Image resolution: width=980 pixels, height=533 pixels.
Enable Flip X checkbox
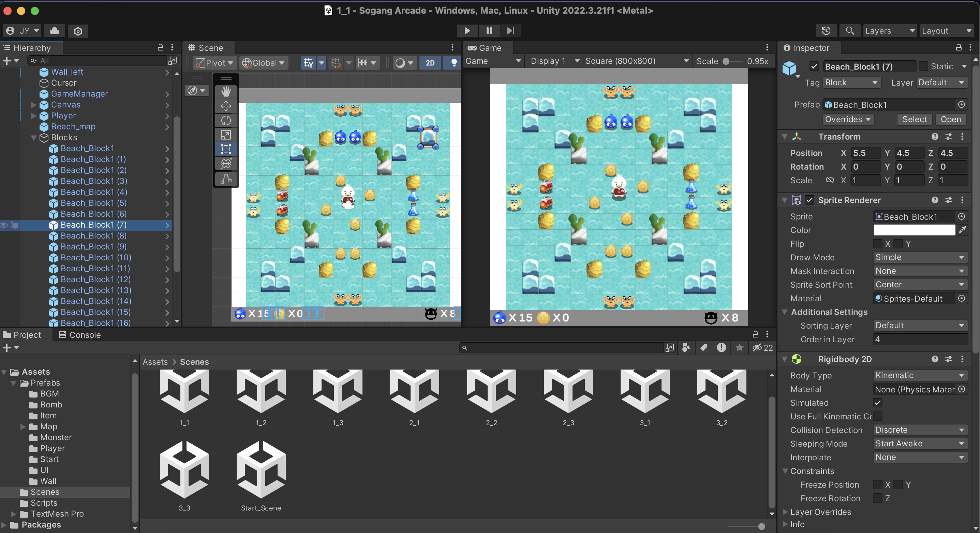pyautogui.click(x=877, y=244)
